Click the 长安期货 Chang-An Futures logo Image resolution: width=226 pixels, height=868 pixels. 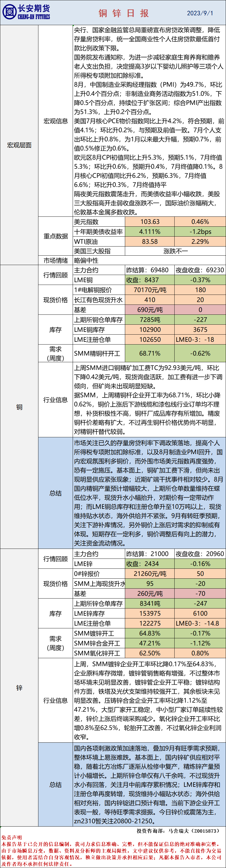click(26, 12)
